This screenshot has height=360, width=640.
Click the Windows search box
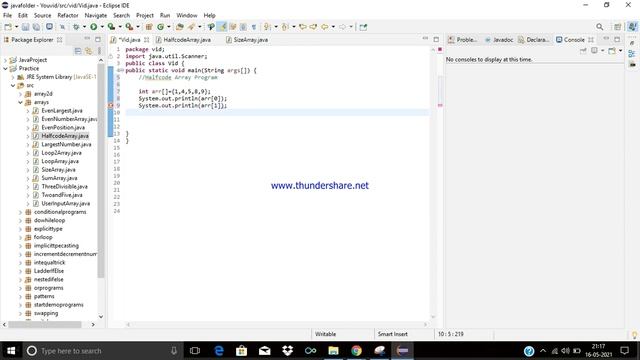(x=102, y=351)
